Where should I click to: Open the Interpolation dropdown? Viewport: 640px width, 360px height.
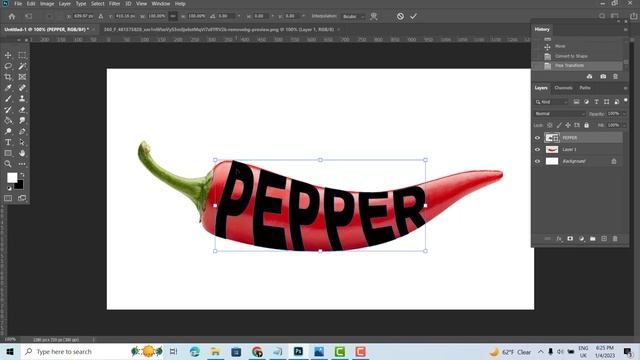[x=353, y=16]
